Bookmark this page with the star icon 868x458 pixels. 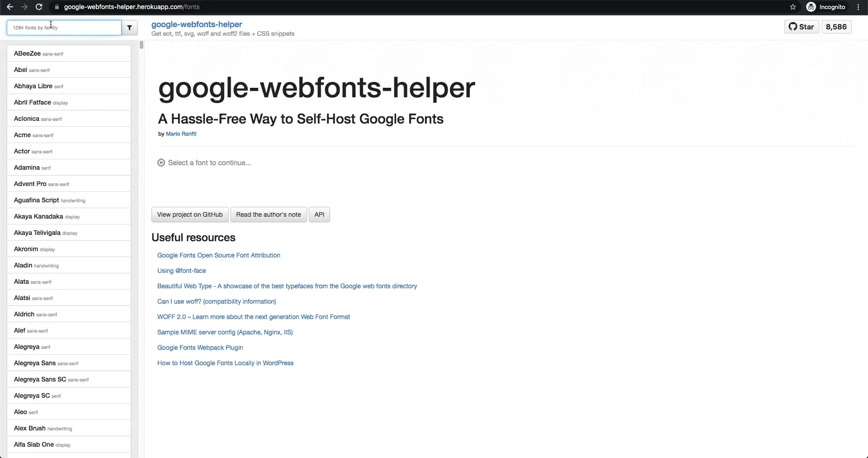[x=793, y=7]
